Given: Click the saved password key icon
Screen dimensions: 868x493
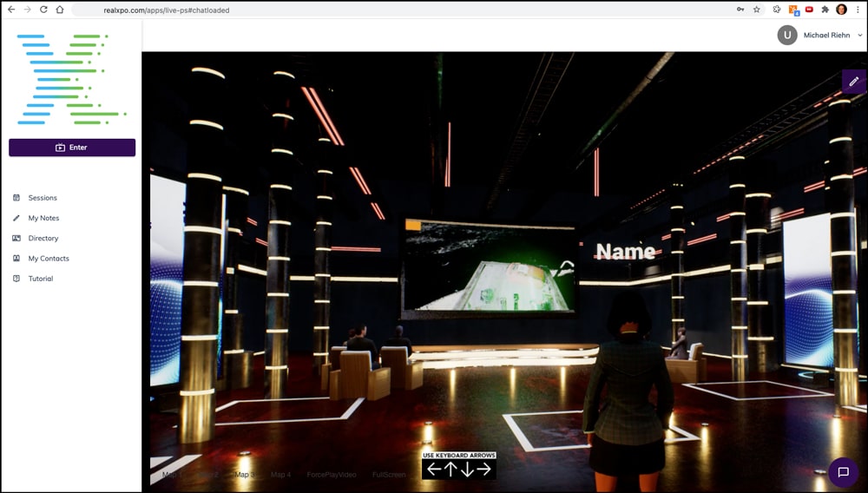Looking at the screenshot, I should tap(740, 10).
